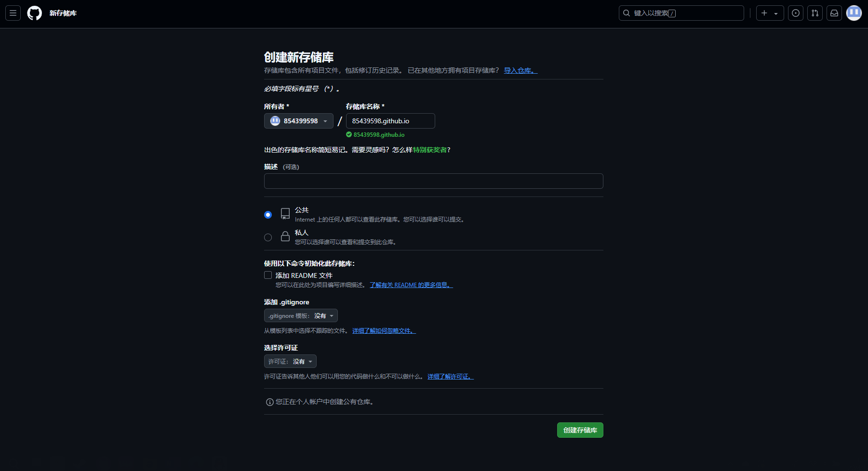Click the 描述 description input field
The height and width of the screenshot is (471, 868).
pos(433,181)
